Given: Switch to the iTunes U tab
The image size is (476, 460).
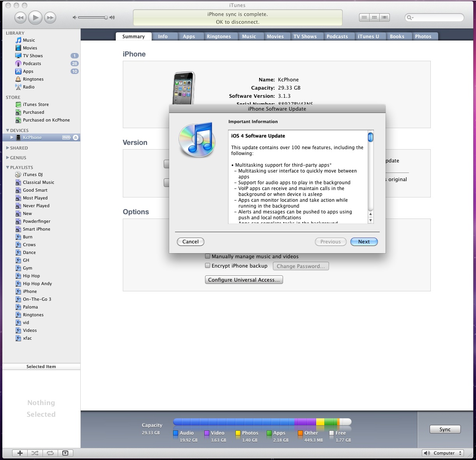Looking at the screenshot, I should [x=368, y=37].
